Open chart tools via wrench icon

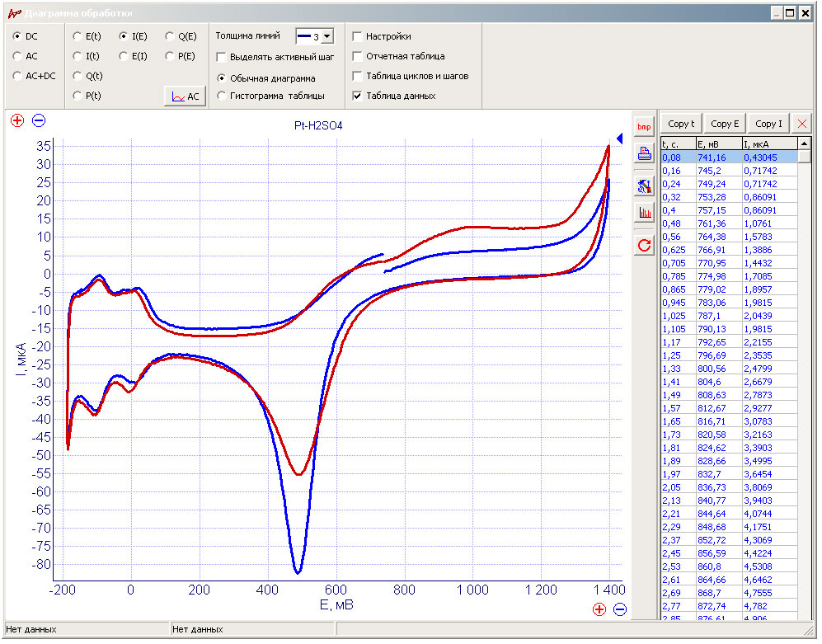click(644, 186)
